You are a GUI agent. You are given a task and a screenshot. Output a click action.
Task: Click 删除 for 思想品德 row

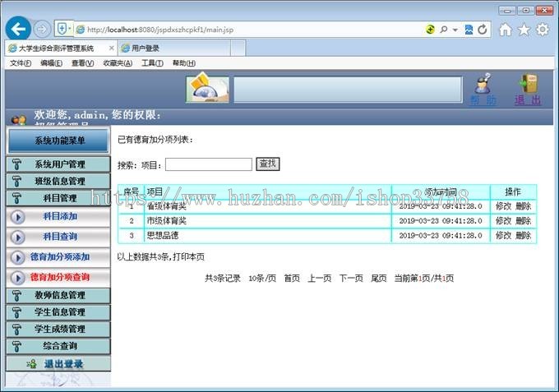tap(524, 235)
